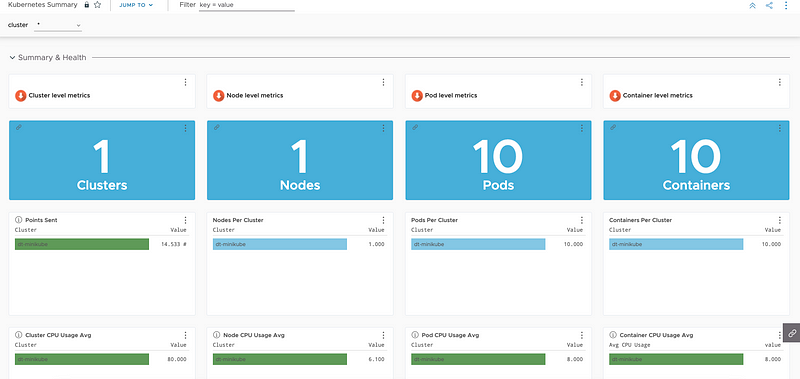The image size is (800, 379).
Task: Click the link icon on Clusters tile
Action: (19, 127)
